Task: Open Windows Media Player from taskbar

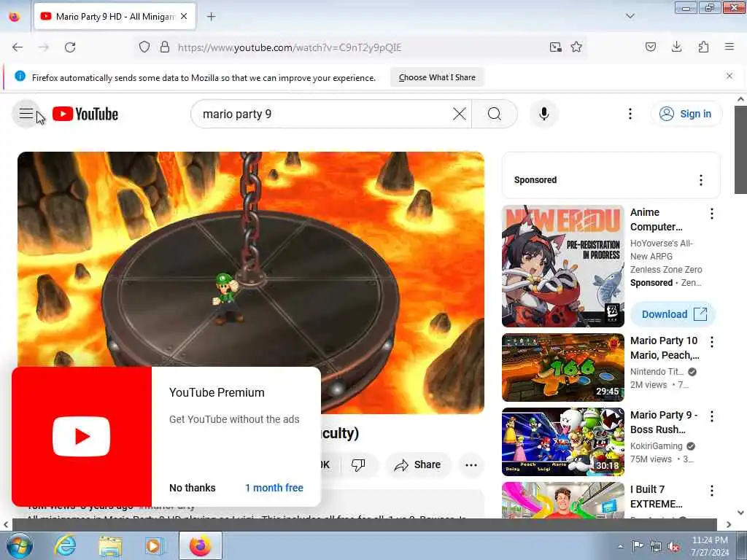Action: tap(154, 545)
